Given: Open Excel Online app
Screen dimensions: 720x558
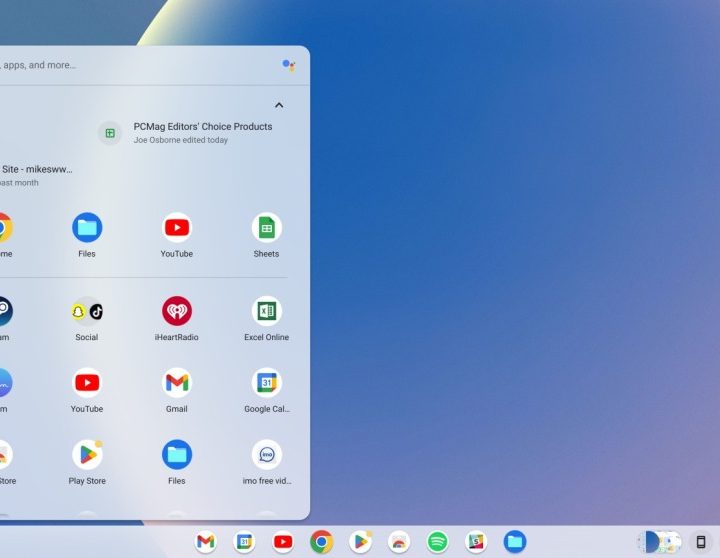Looking at the screenshot, I should (266, 311).
